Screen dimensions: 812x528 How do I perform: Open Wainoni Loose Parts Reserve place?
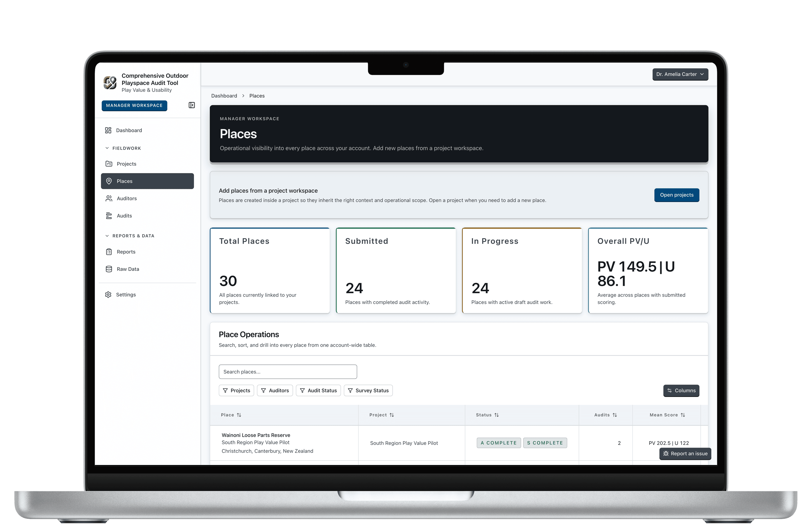256,435
